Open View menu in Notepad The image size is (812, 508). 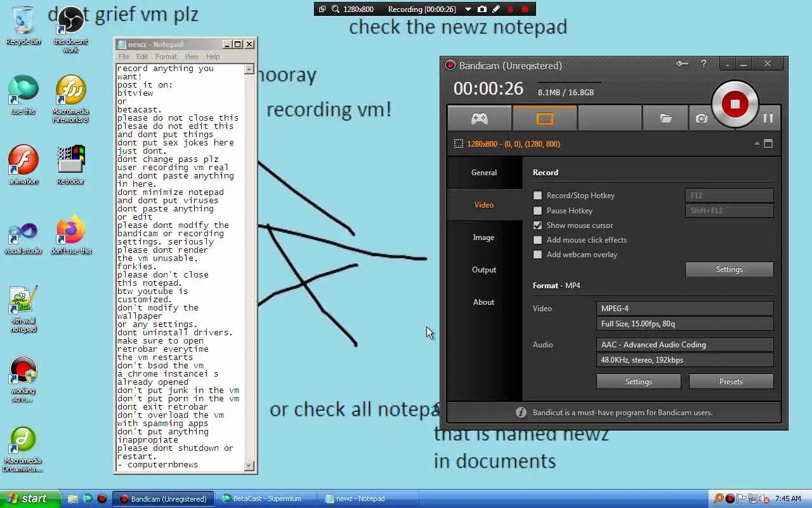click(192, 57)
